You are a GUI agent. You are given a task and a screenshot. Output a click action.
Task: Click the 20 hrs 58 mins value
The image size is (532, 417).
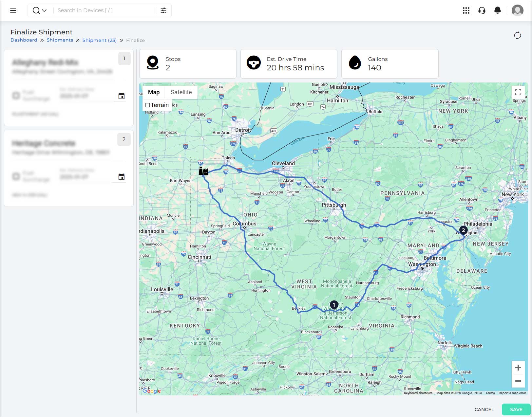click(295, 68)
